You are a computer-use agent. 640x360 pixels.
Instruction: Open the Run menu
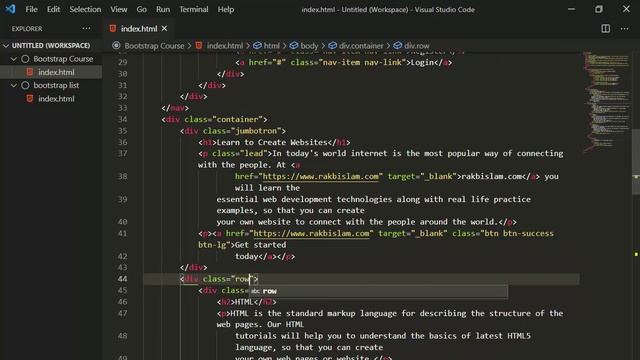[163, 9]
